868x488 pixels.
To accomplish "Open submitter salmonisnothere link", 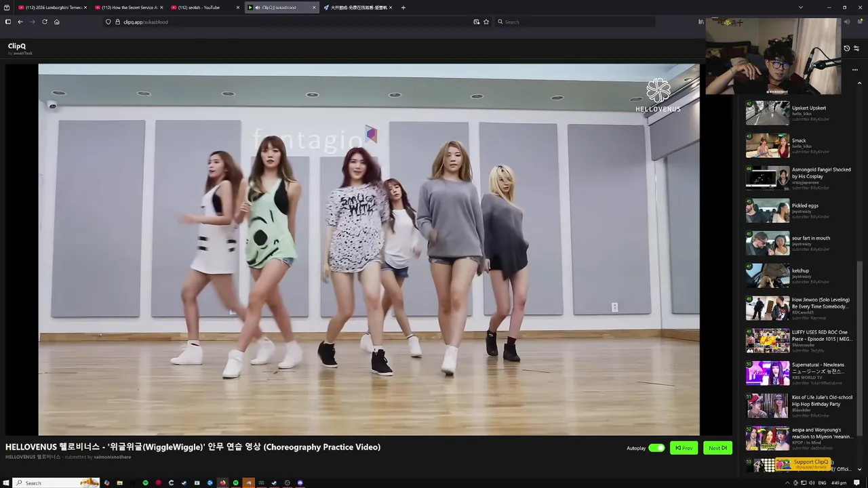I will click(x=112, y=457).
